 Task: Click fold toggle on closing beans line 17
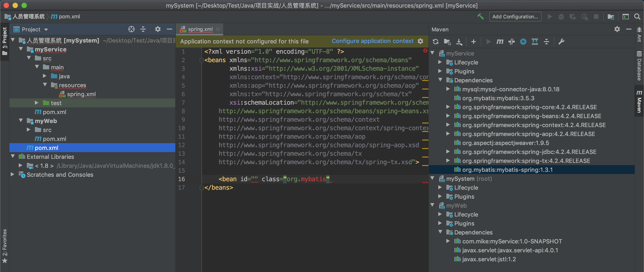tap(201, 187)
